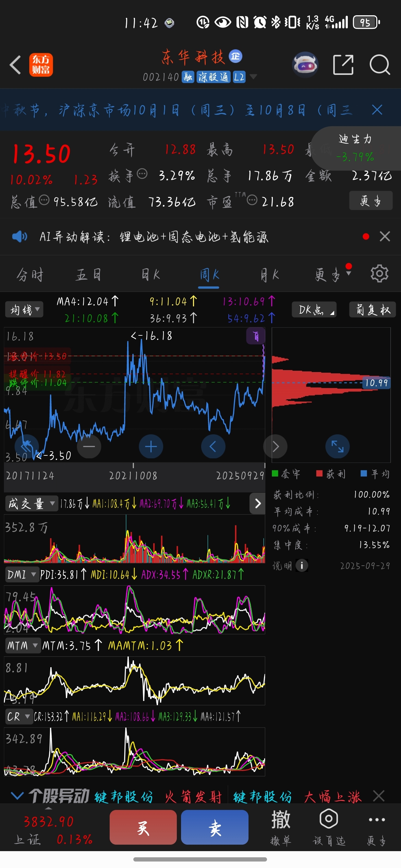The width and height of the screenshot is (401, 868).
Task: Close the holiday notice banner
Action: point(377,110)
